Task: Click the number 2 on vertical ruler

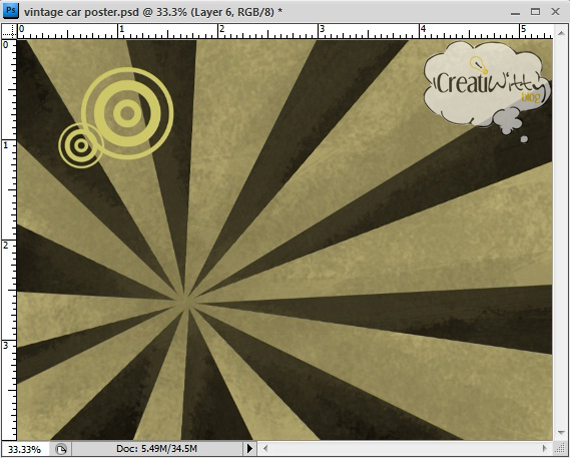Action: click(5, 245)
